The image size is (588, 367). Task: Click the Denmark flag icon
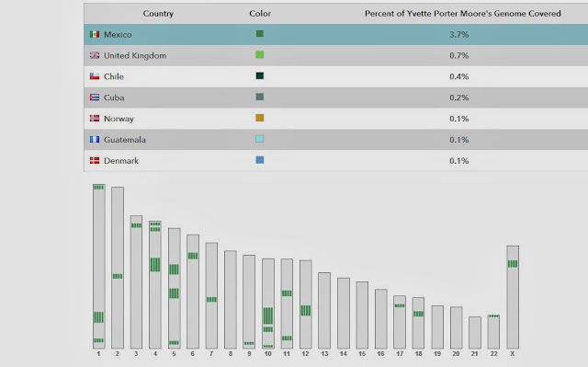coord(95,161)
